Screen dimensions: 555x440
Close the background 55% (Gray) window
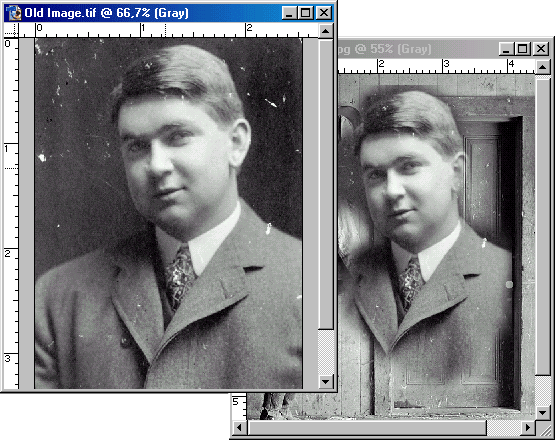[x=541, y=49]
